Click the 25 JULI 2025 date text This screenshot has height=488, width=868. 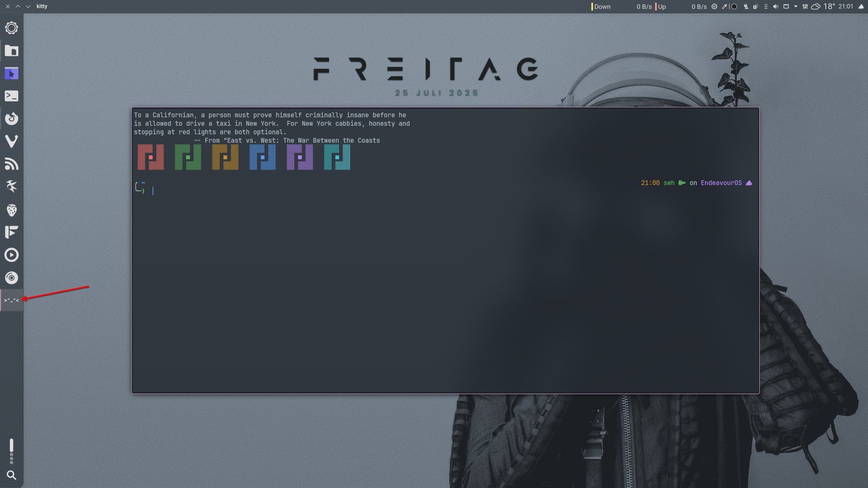[x=436, y=93]
